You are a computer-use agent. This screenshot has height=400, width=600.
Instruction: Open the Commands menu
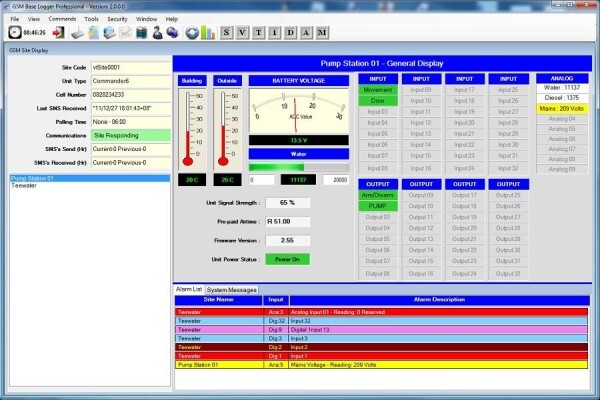[62, 19]
